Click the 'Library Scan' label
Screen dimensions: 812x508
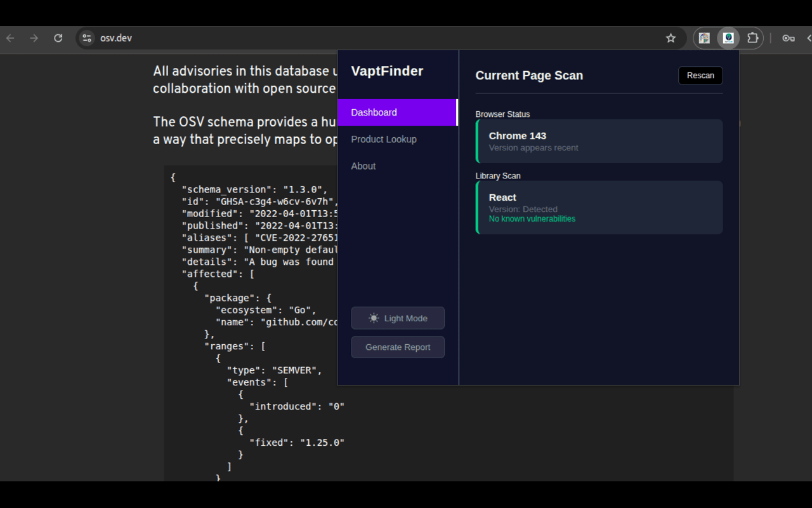[498, 176]
